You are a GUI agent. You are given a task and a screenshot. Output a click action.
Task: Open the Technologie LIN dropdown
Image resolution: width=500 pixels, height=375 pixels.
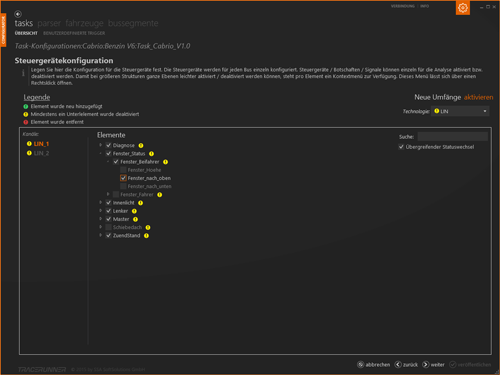click(460, 111)
